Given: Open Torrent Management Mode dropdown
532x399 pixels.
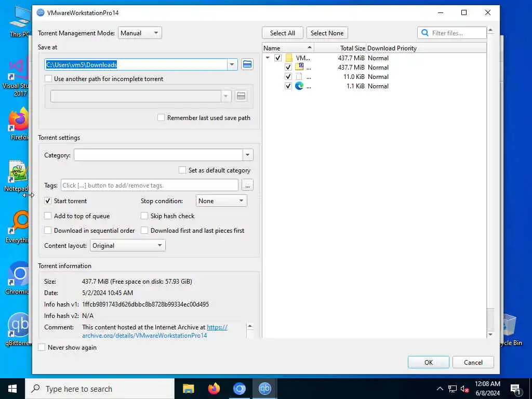Looking at the screenshot, I should click(140, 33).
